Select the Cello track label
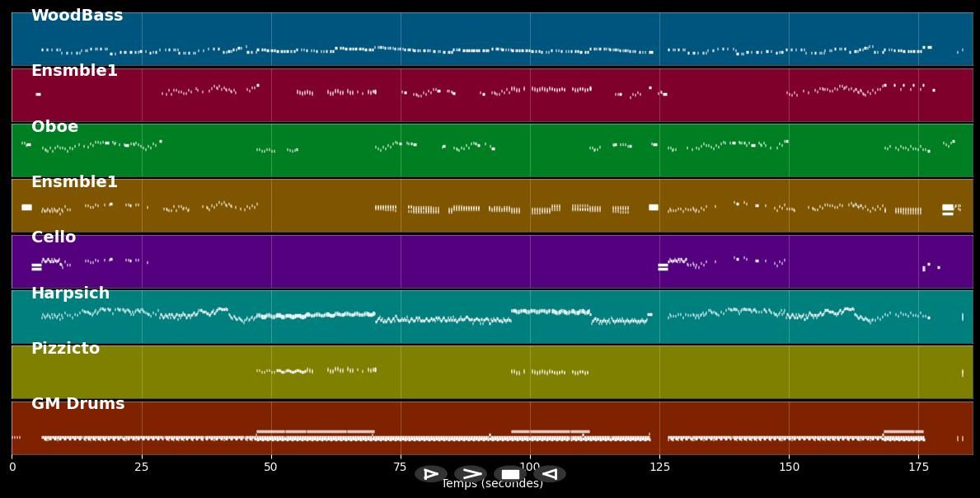 click(53, 237)
